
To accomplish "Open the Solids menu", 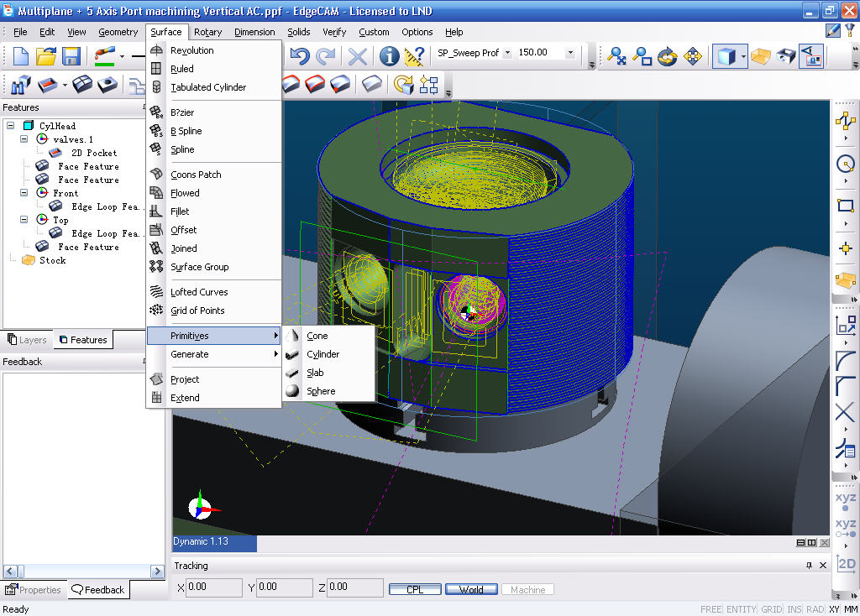I will click(x=298, y=32).
